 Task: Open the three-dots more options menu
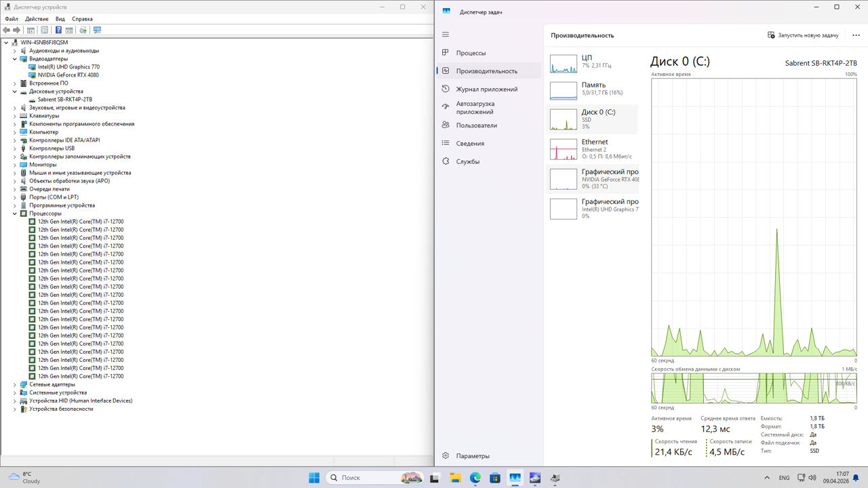tap(856, 35)
